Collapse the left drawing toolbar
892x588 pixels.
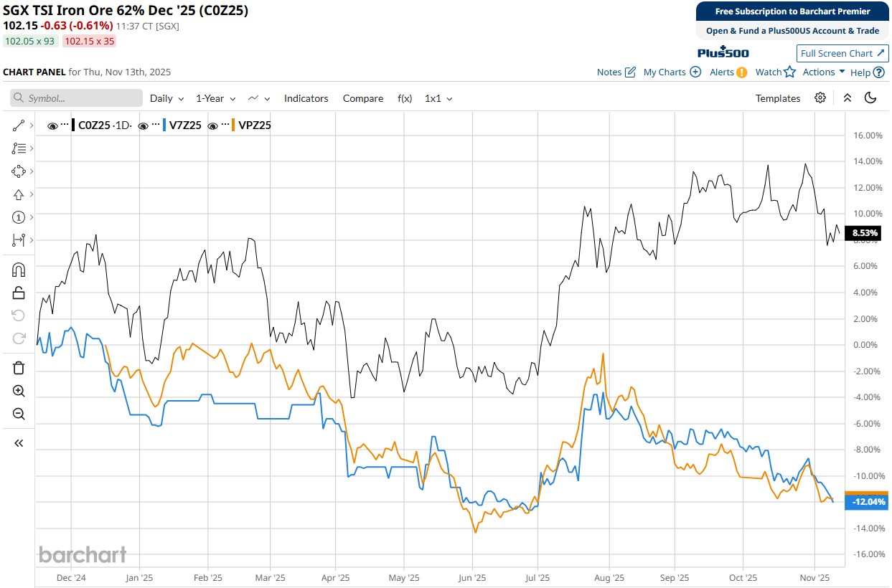[x=19, y=443]
